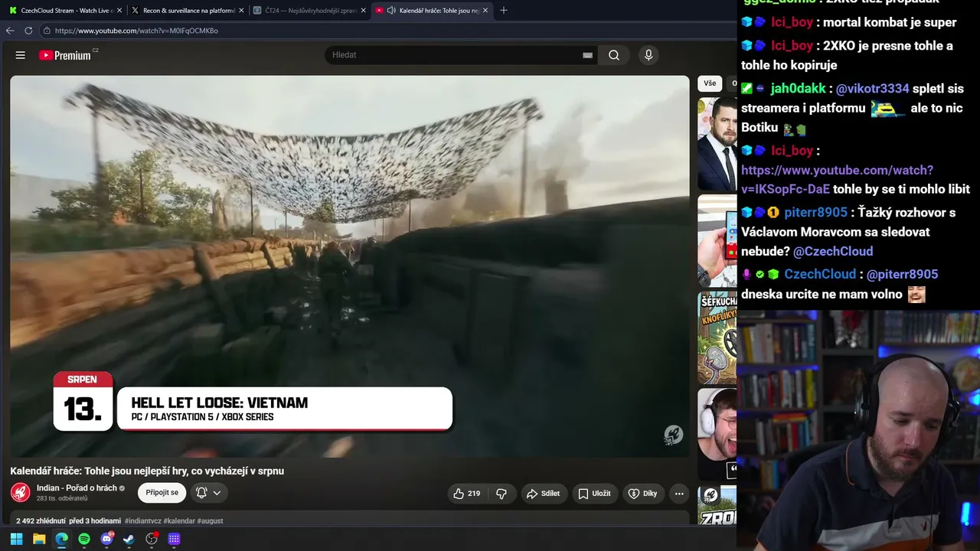Screen dimensions: 980x551
Task: Close the ČT24 tab
Action: [x=364, y=11]
